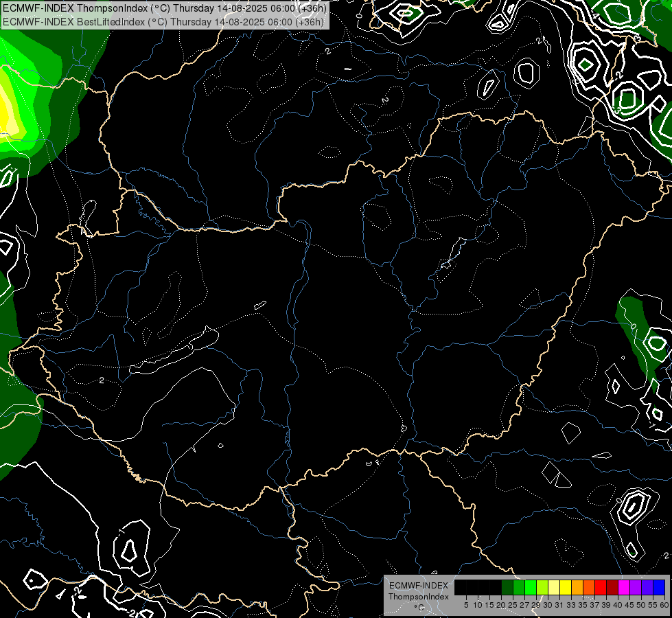Image resolution: width=672 pixels, height=618 pixels.
Task: Click the legend tick value '45'
Action: point(630,605)
